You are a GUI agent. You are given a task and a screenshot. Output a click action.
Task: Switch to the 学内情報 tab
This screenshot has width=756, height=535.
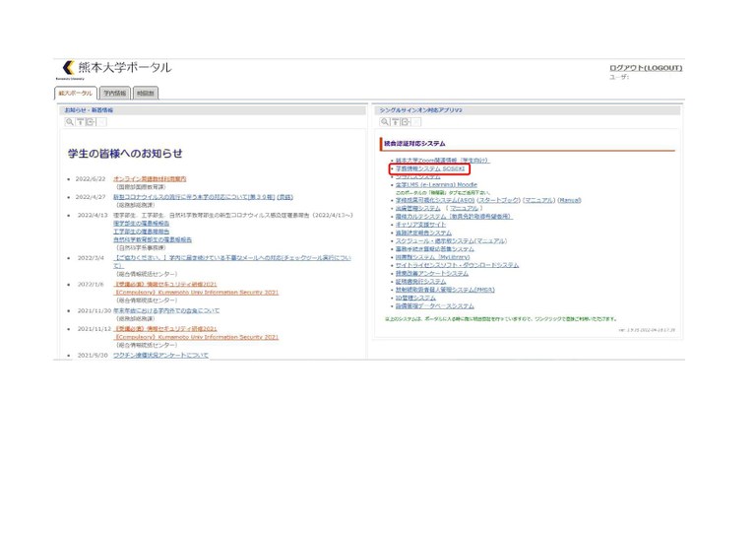click(114, 93)
